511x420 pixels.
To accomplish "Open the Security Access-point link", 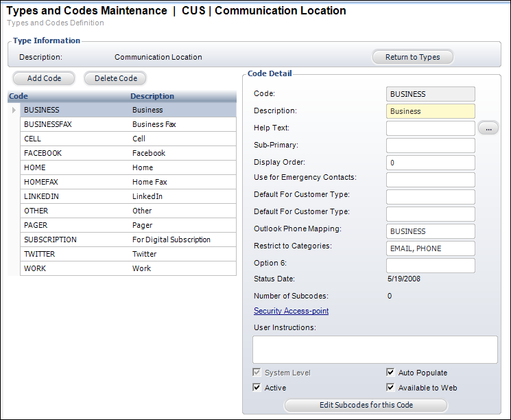I will pyautogui.click(x=291, y=311).
